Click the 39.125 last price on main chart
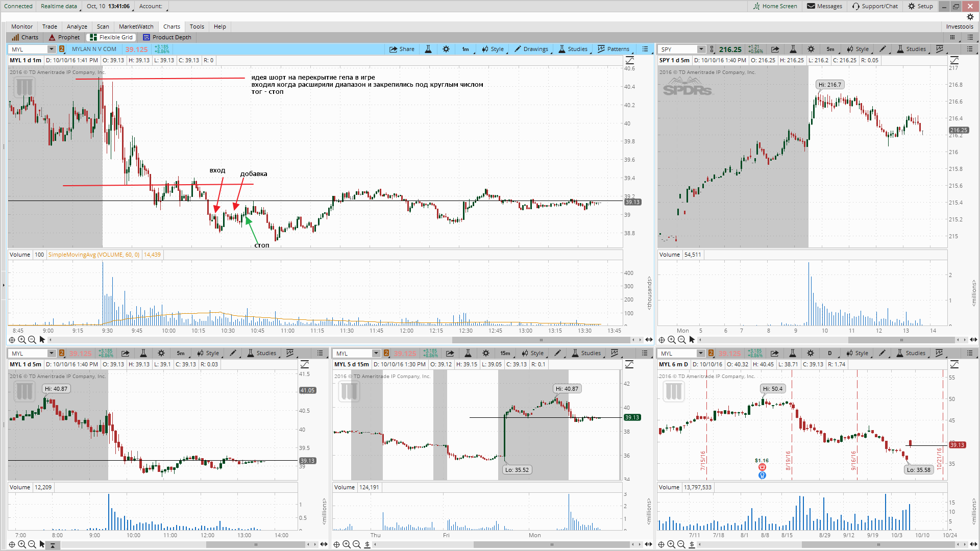 [136, 49]
